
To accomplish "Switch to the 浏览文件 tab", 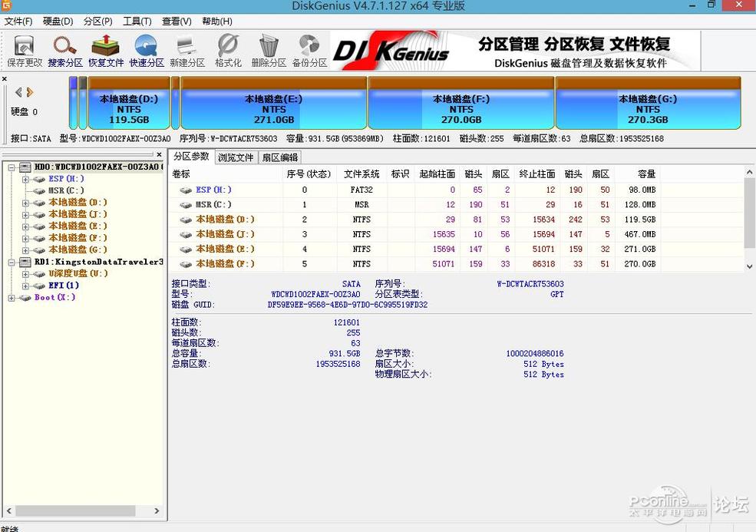I will [x=236, y=157].
